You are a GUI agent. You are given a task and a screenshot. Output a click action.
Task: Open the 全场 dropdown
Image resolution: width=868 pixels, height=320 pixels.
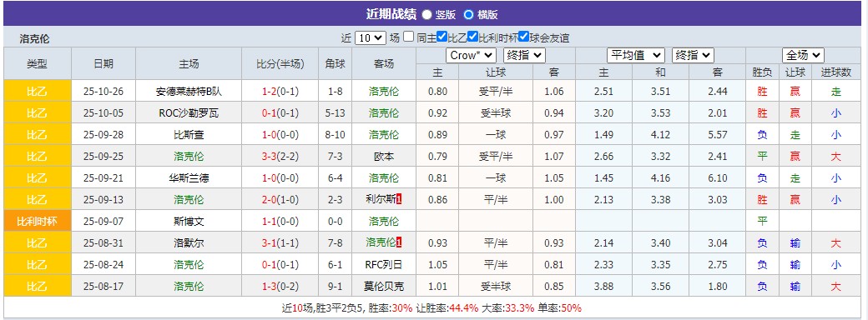[x=803, y=55]
